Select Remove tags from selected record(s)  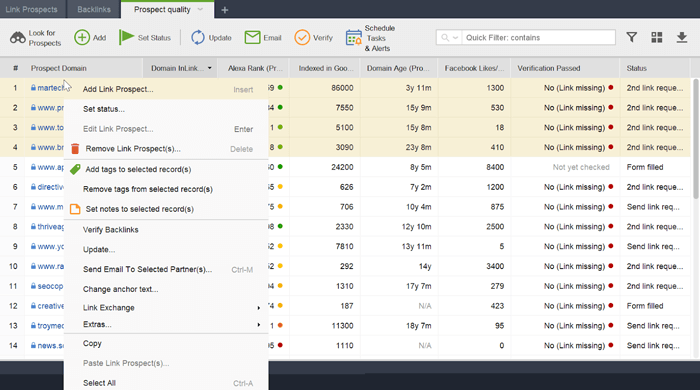pyautogui.click(x=167, y=189)
